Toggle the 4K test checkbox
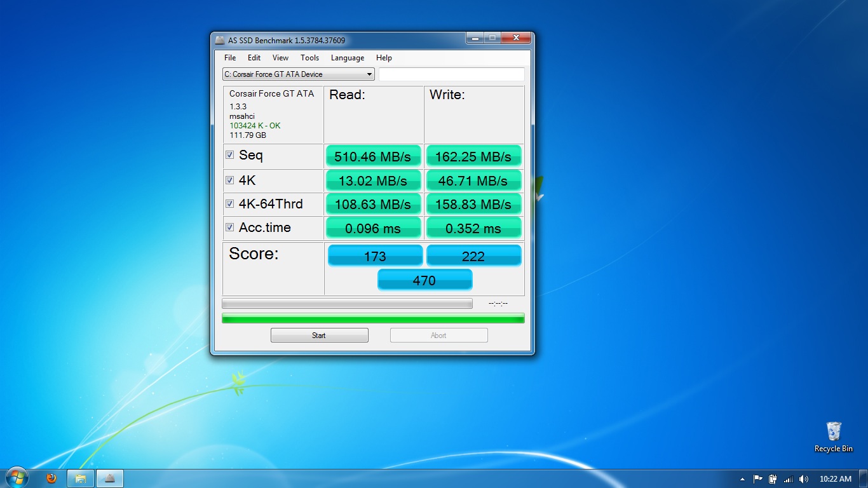868x488 pixels. 229,180
